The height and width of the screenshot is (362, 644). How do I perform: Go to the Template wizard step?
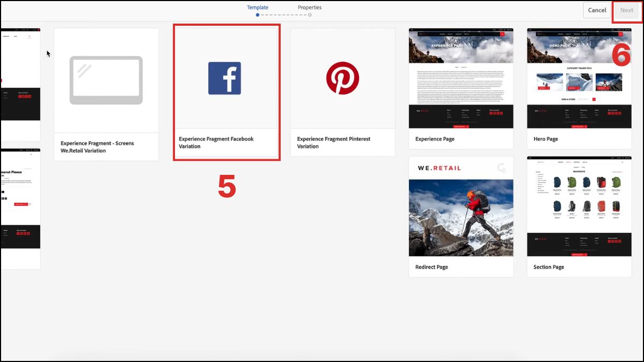point(258,8)
